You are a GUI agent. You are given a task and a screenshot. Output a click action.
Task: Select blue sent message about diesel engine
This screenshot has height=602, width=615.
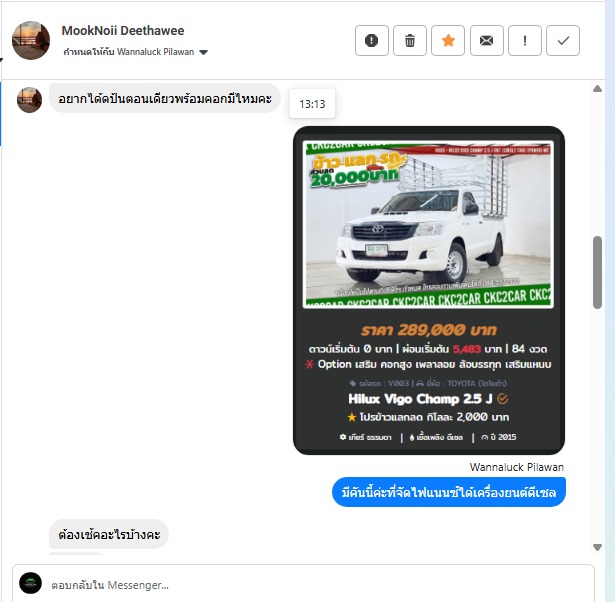tap(449, 492)
